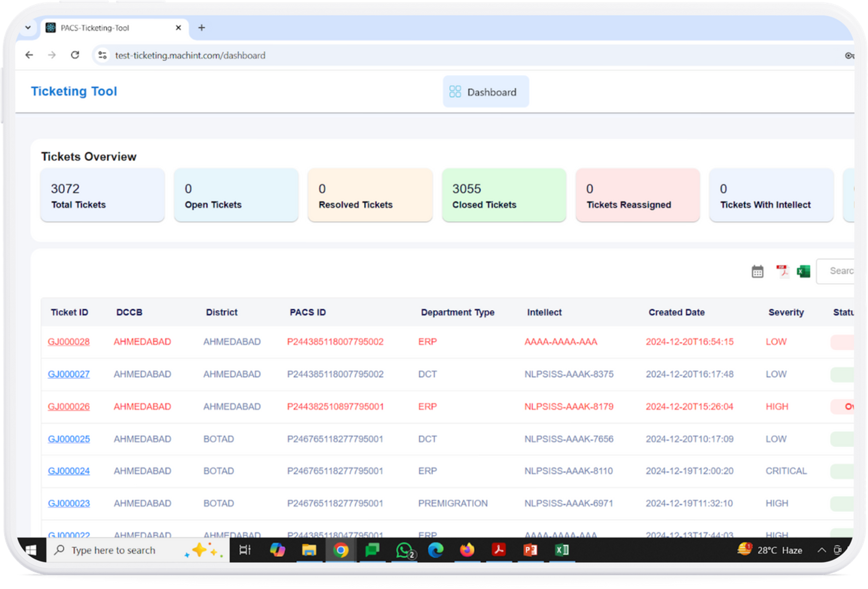The width and height of the screenshot is (868, 589).
Task: Select the PACS-Ticketing-Tool browser tab
Action: tap(105, 28)
